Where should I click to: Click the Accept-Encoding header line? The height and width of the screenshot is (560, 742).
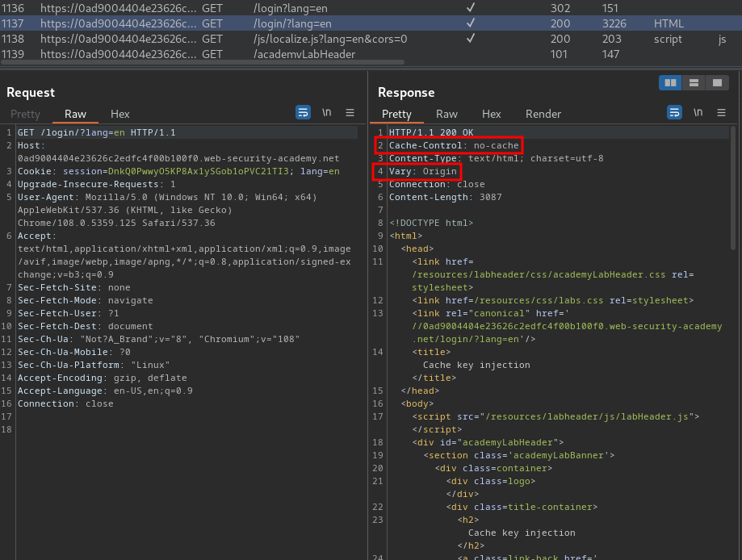(x=103, y=378)
